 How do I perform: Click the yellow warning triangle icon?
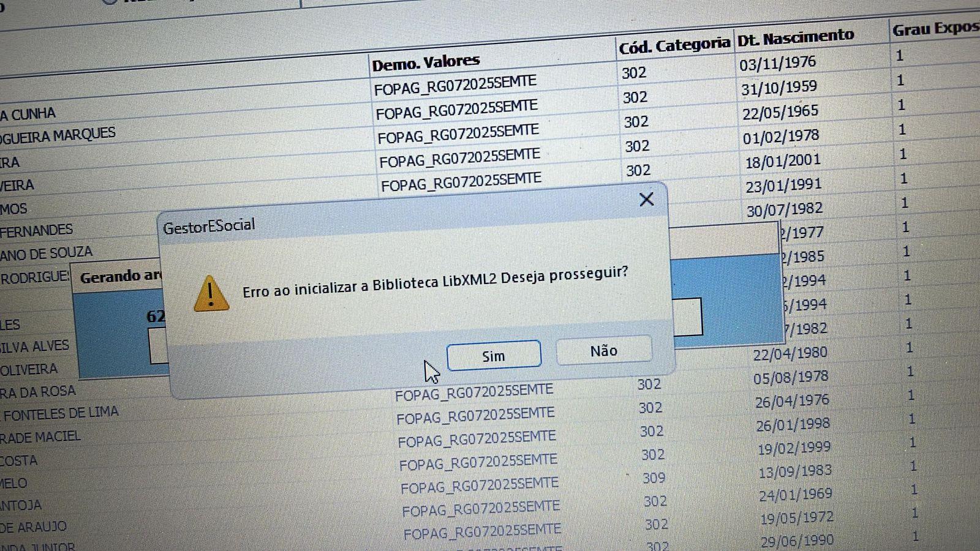(x=211, y=293)
